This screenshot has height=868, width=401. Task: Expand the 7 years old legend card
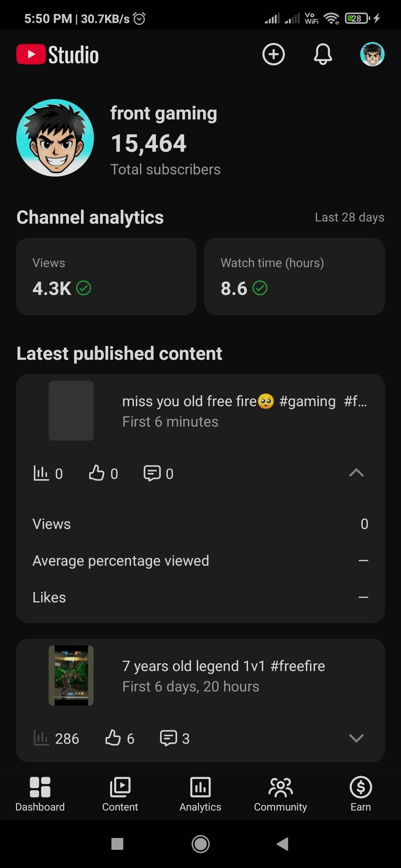point(356,738)
